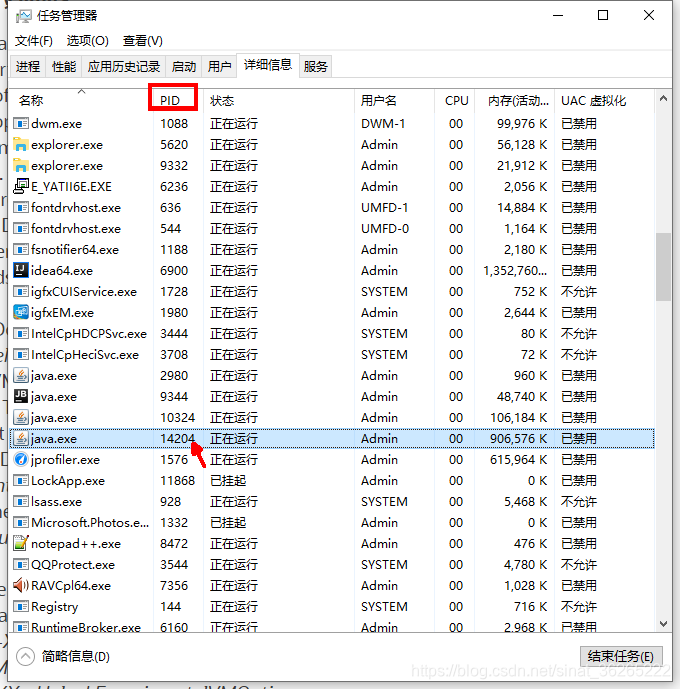Select the 详细信息 tab
The width and height of the screenshot is (680, 689).
[x=268, y=65]
